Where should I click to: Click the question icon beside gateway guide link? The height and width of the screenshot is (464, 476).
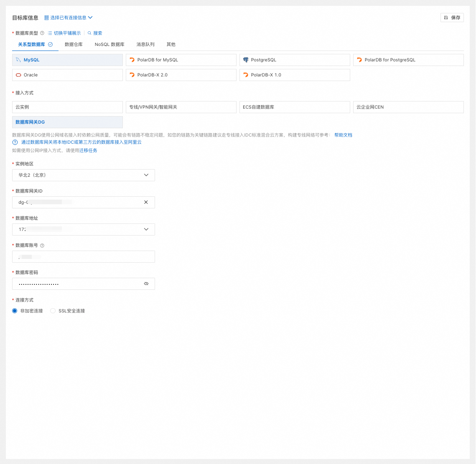[x=15, y=142]
